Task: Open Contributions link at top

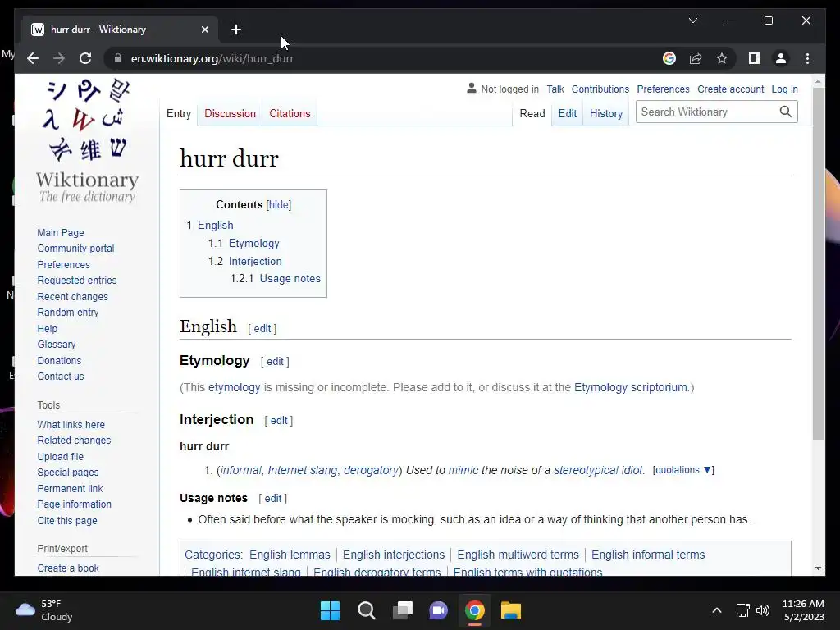Action: coord(600,89)
